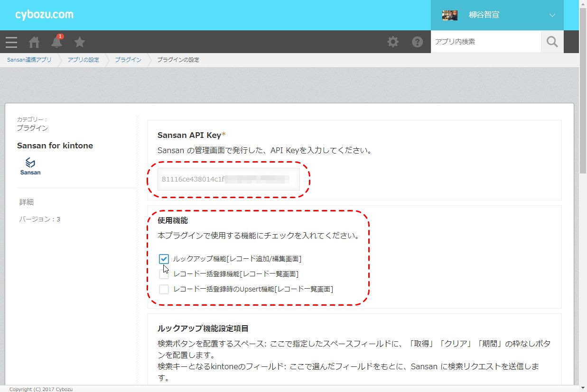Open Sansan連携アプリ breadcrumb link
This screenshot has height=392, width=587.
[x=29, y=60]
